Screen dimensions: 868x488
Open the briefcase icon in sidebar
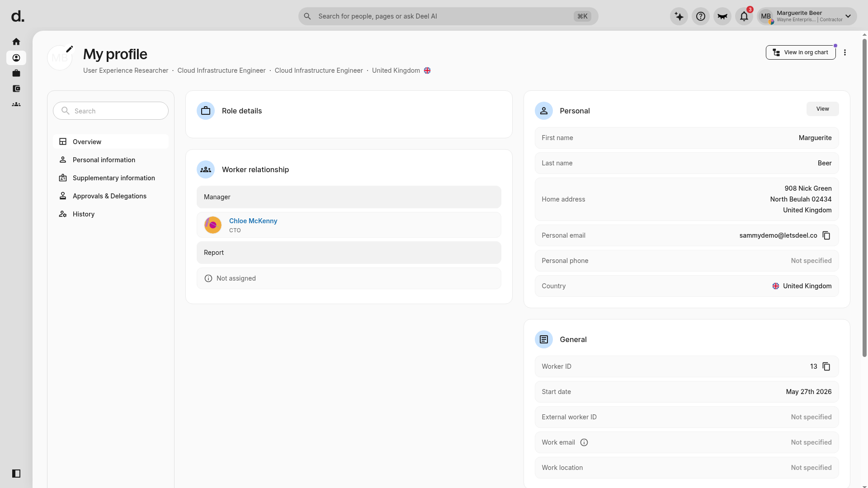click(x=16, y=73)
